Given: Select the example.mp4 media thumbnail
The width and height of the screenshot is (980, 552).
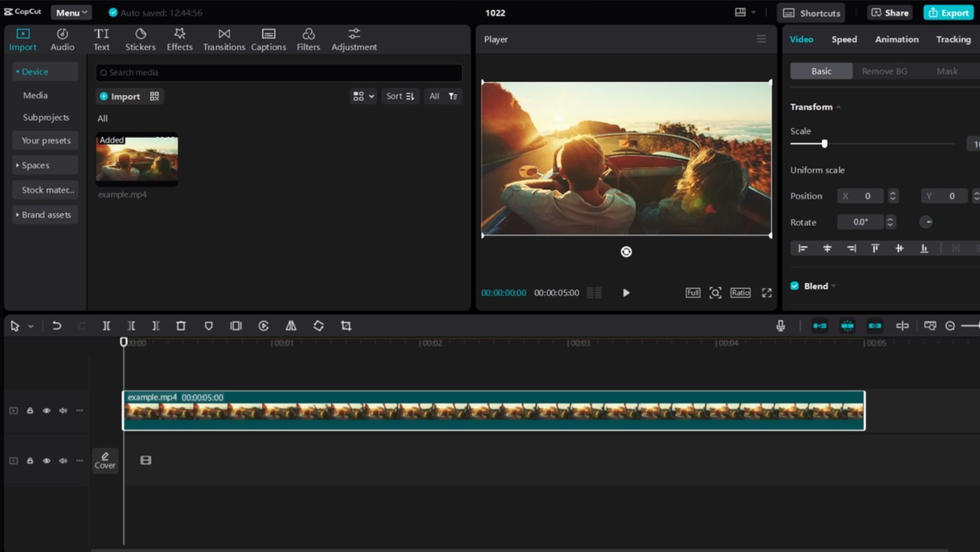Looking at the screenshot, I should [137, 158].
